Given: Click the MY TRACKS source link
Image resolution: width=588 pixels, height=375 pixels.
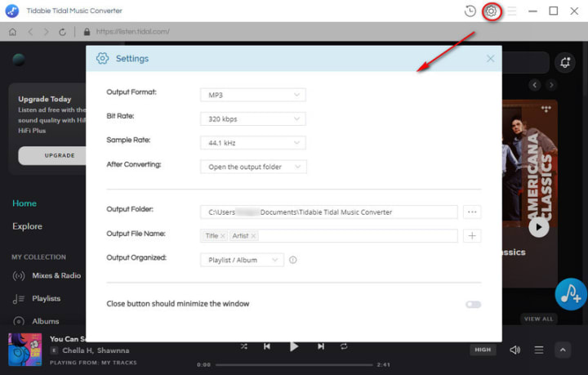Looking at the screenshot, I should click(x=119, y=363).
